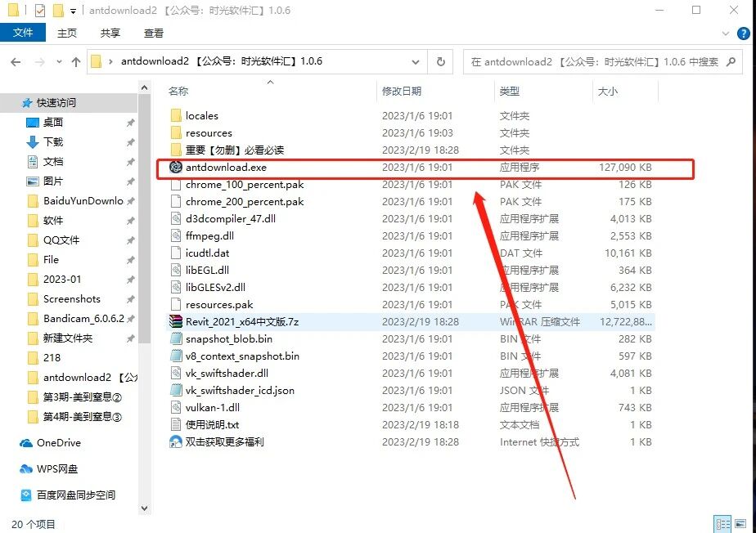Click the search magnifier icon
The height and width of the screenshot is (533, 756).
pos(731,61)
